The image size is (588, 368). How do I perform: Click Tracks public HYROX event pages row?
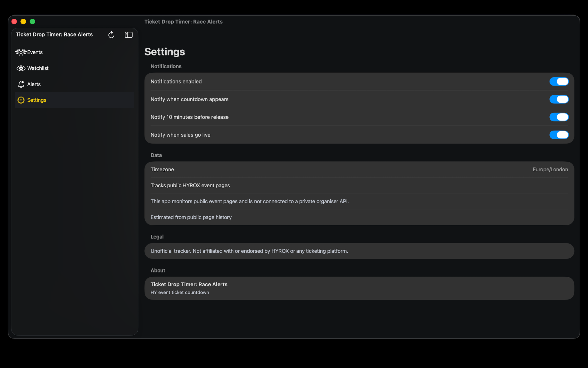tap(359, 185)
